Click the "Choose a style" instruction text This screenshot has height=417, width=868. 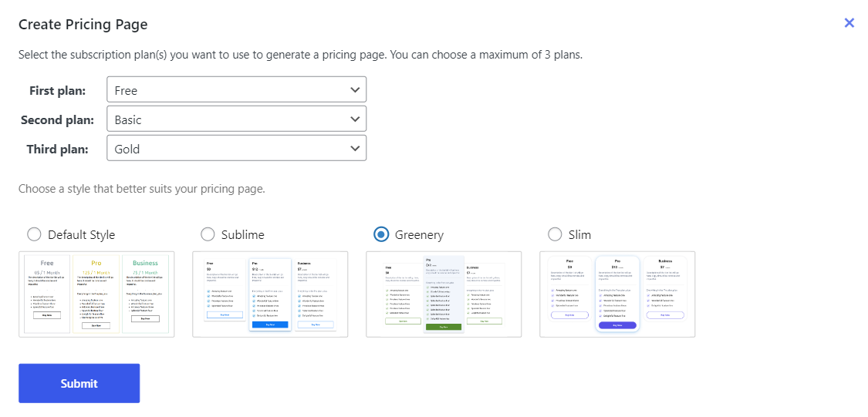click(x=142, y=189)
